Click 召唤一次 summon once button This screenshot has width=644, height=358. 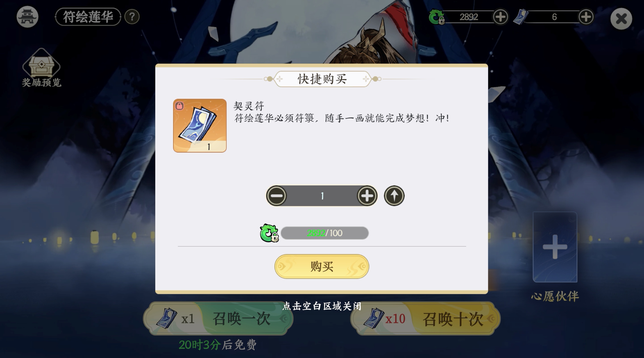[x=218, y=319]
